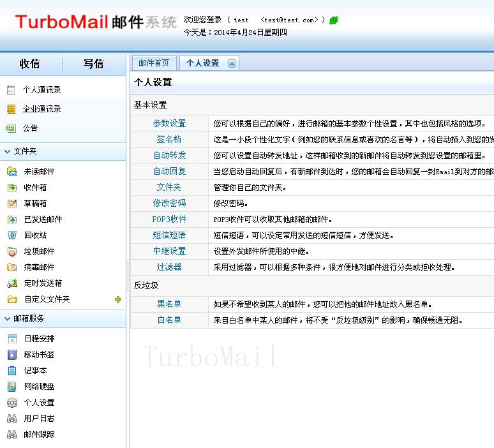This screenshot has width=494, height=448.
Task: Open the 记事本 notepad icon
Action: pyautogui.click(x=12, y=371)
